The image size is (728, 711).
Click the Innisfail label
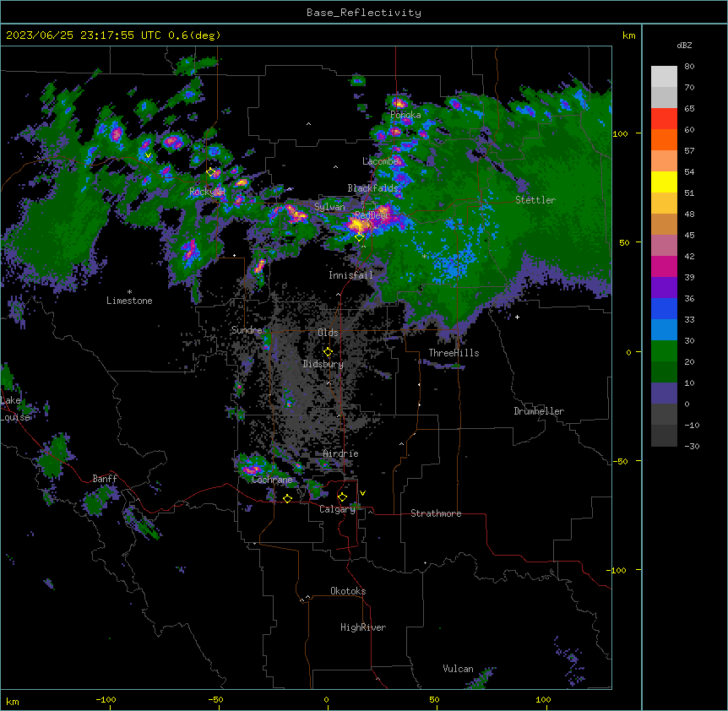(x=350, y=275)
